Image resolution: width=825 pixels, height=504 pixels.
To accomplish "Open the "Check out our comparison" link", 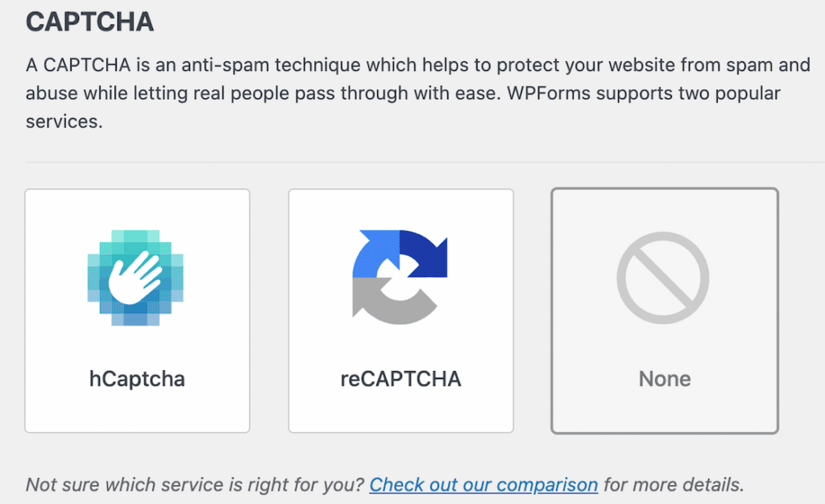I will click(x=483, y=485).
